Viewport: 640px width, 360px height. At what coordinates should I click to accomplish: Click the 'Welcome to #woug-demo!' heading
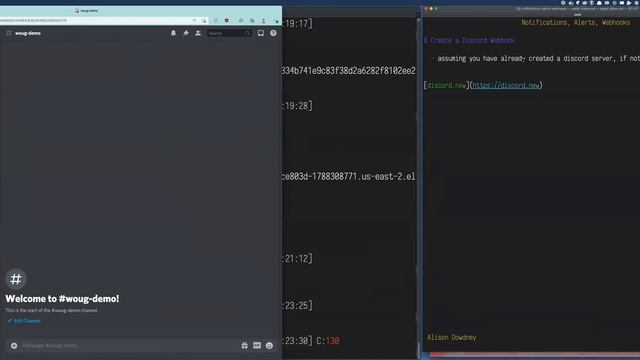click(x=62, y=299)
